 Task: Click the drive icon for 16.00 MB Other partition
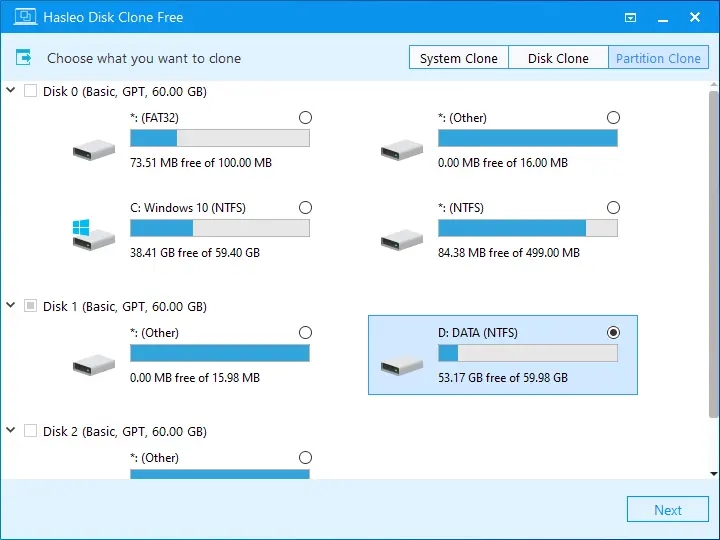pyautogui.click(x=402, y=150)
